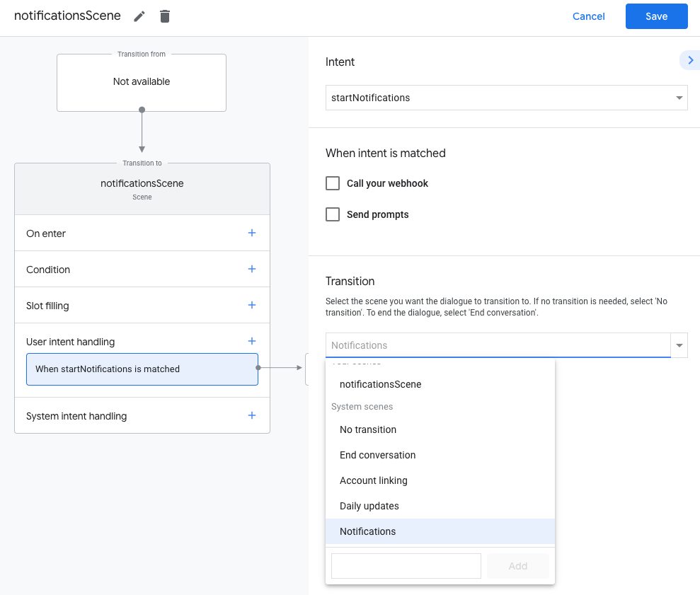The image size is (700, 595).
Task: Toggle the Transition scene dropdown arrow
Action: pyautogui.click(x=679, y=345)
